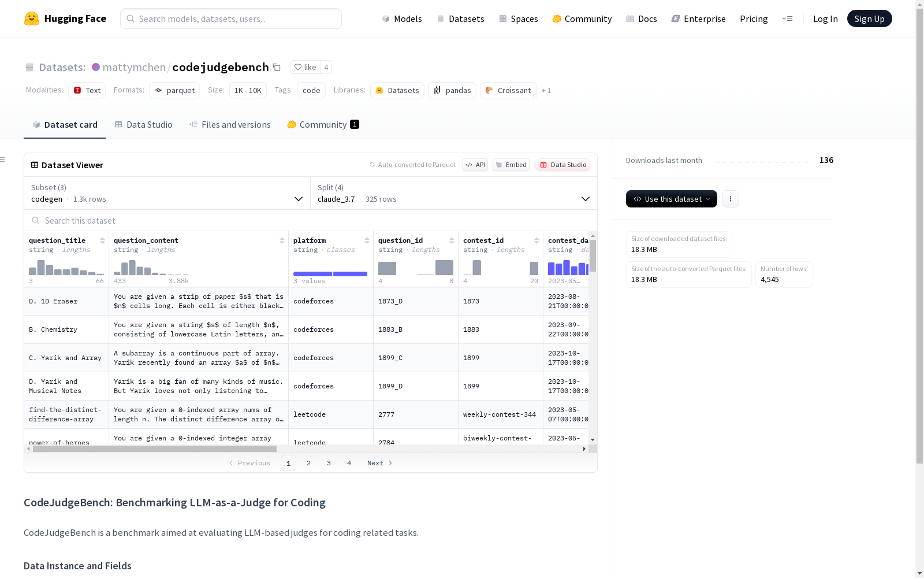Sort the question_id column
Viewport: 924px width, 578px height.
click(x=452, y=240)
